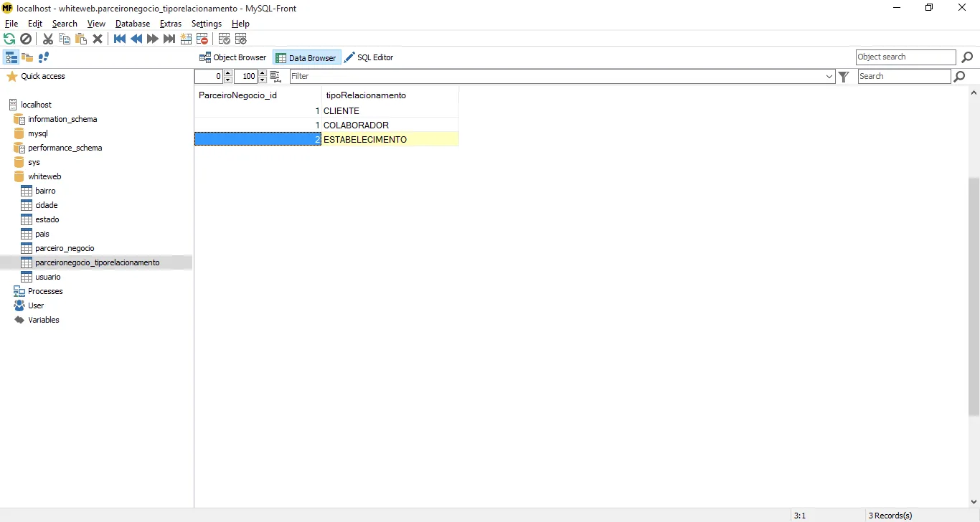Click the Object search magnifier icon
Viewport: 980px width, 522px height.
coord(967,57)
